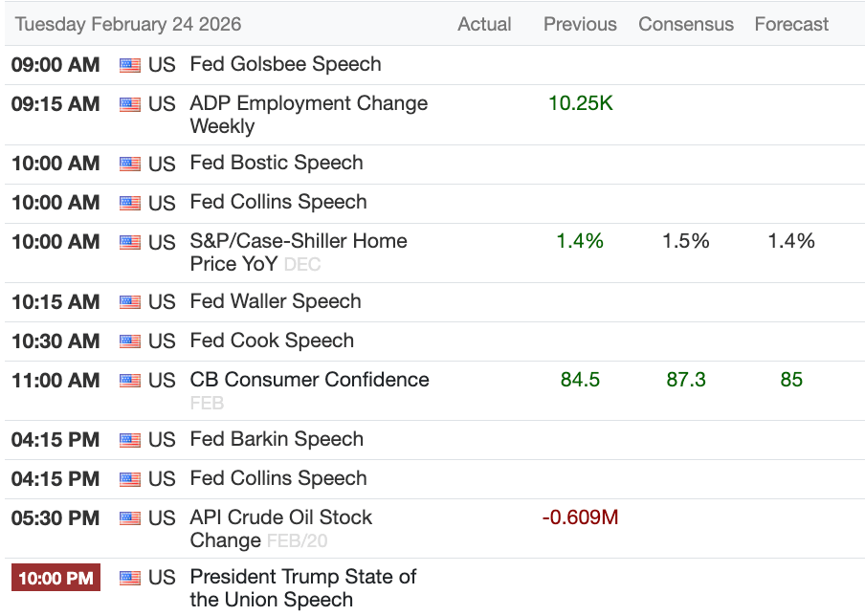Click flag icon beside State of the Union
The height and width of the screenshot is (616, 865).
tap(130, 579)
